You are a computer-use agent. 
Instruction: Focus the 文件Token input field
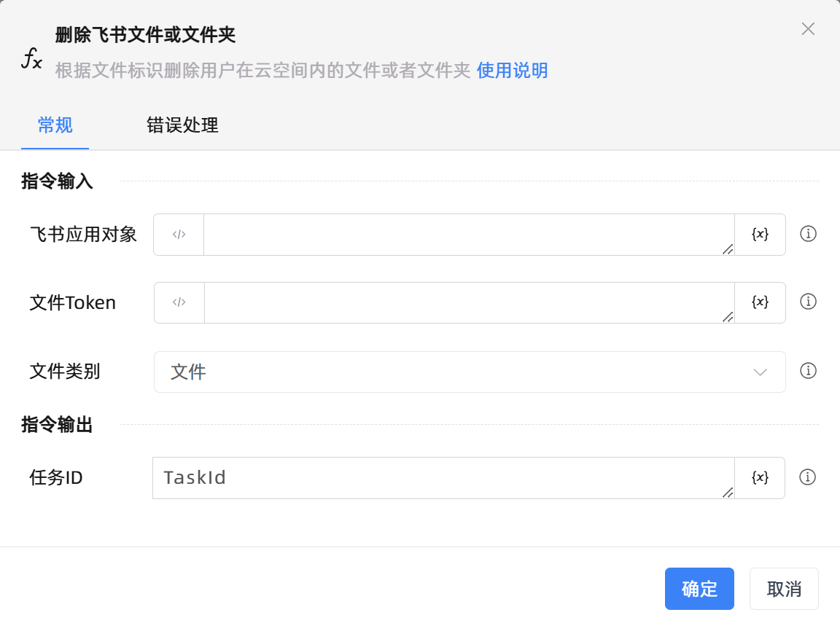(469, 302)
